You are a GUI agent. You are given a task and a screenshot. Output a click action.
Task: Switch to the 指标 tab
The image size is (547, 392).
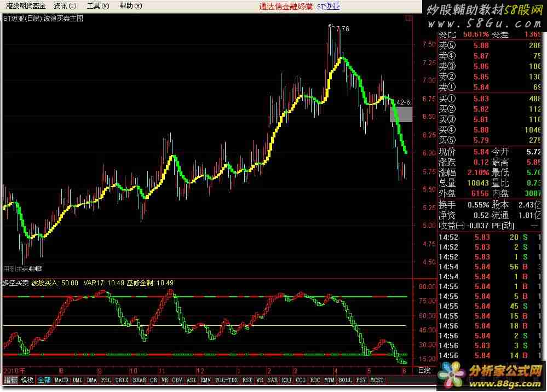(x=11, y=380)
